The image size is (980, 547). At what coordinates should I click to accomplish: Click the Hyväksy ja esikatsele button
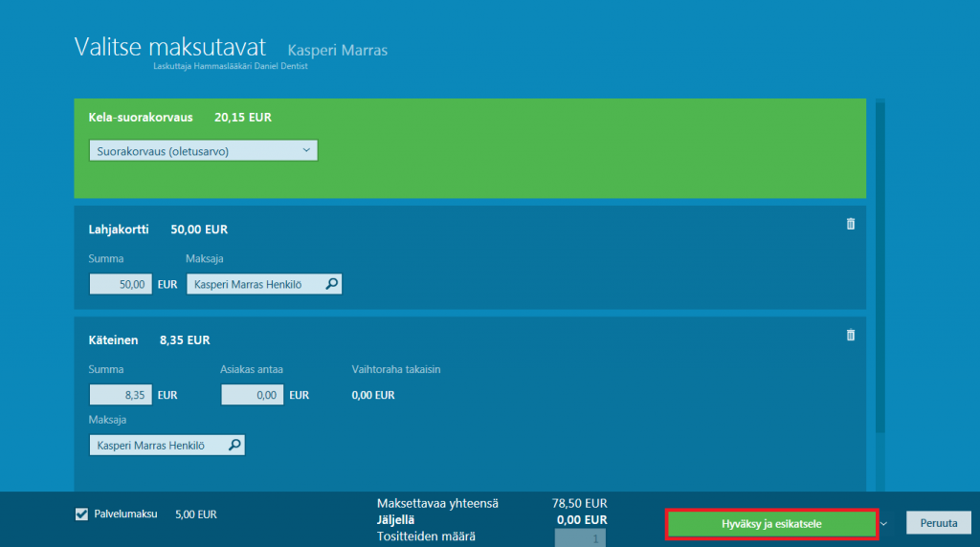pyautogui.click(x=772, y=523)
